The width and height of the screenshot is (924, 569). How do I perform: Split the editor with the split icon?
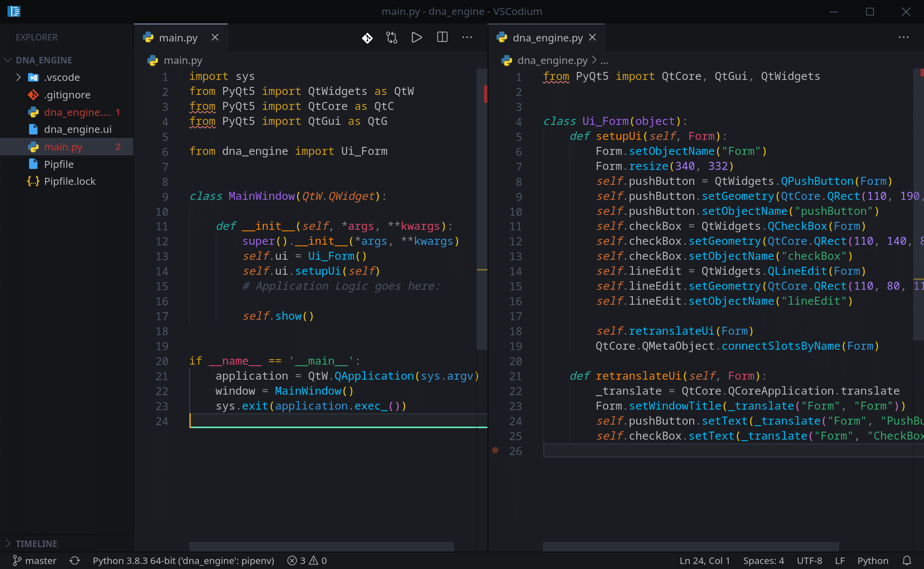click(x=442, y=37)
